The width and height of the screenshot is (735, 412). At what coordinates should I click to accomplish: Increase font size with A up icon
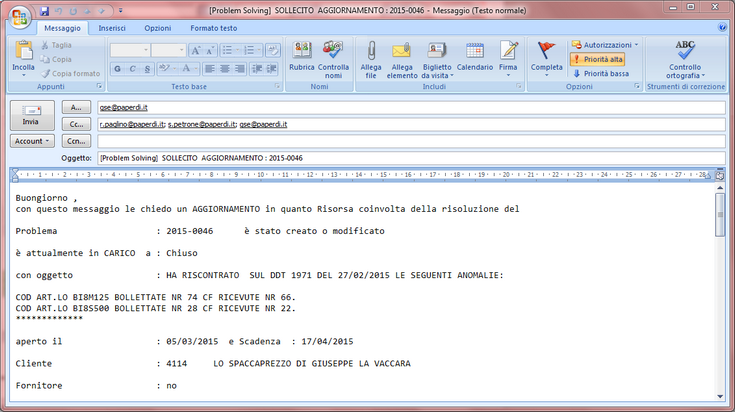196,51
